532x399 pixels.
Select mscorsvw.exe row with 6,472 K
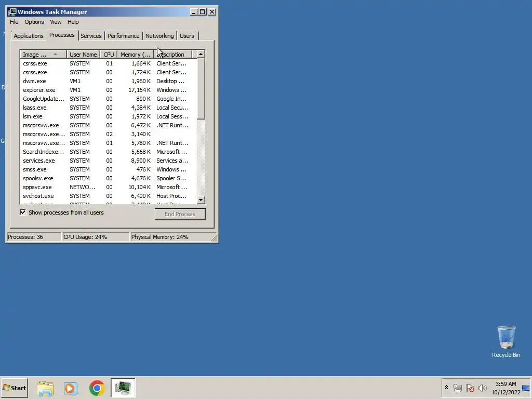(x=108, y=125)
